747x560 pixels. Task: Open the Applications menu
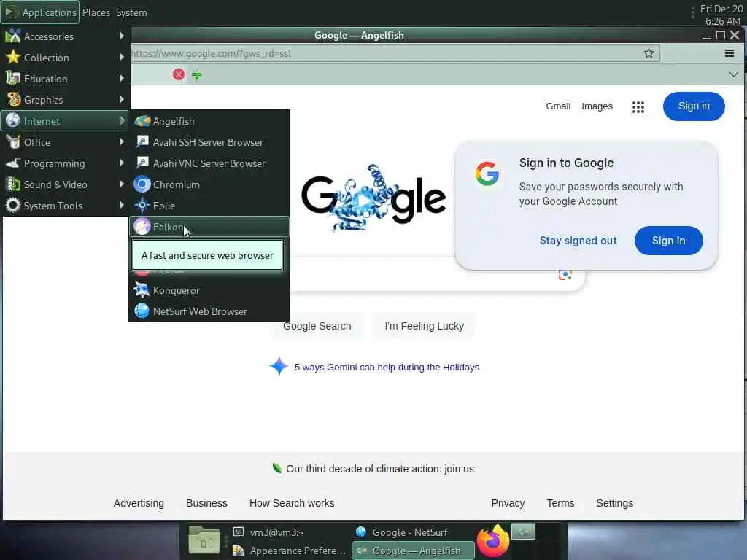click(40, 12)
